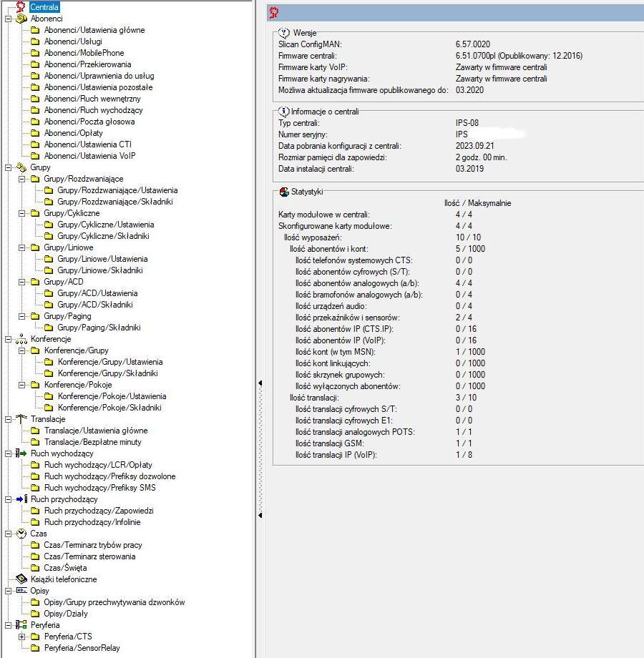The image size is (644, 658).
Task: Collapse the Grupy/Rozdzwaniające node
Action: (x=22, y=179)
